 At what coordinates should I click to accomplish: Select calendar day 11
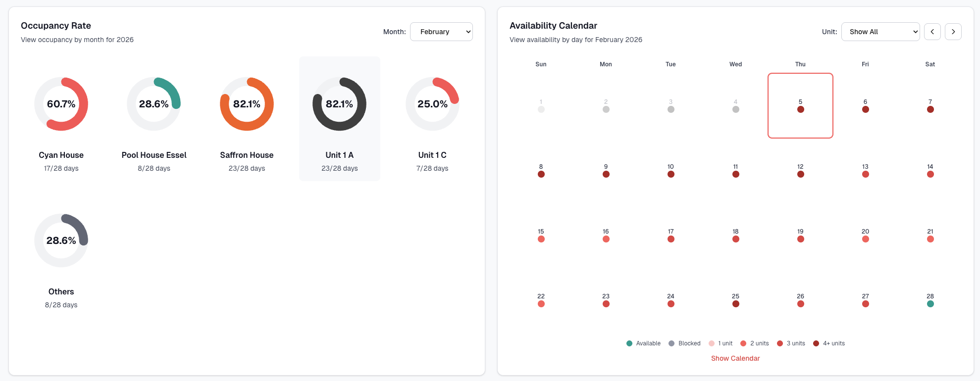tap(735, 170)
